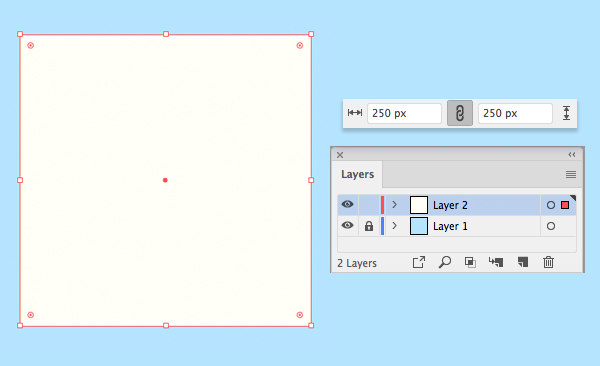The width and height of the screenshot is (600, 366).
Task: Expand Layer 2 contents
Action: coord(395,205)
